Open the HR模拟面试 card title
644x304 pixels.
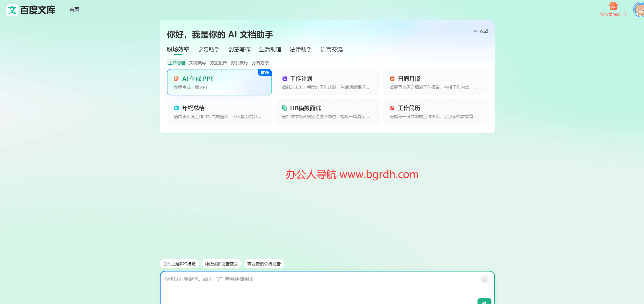pos(305,108)
